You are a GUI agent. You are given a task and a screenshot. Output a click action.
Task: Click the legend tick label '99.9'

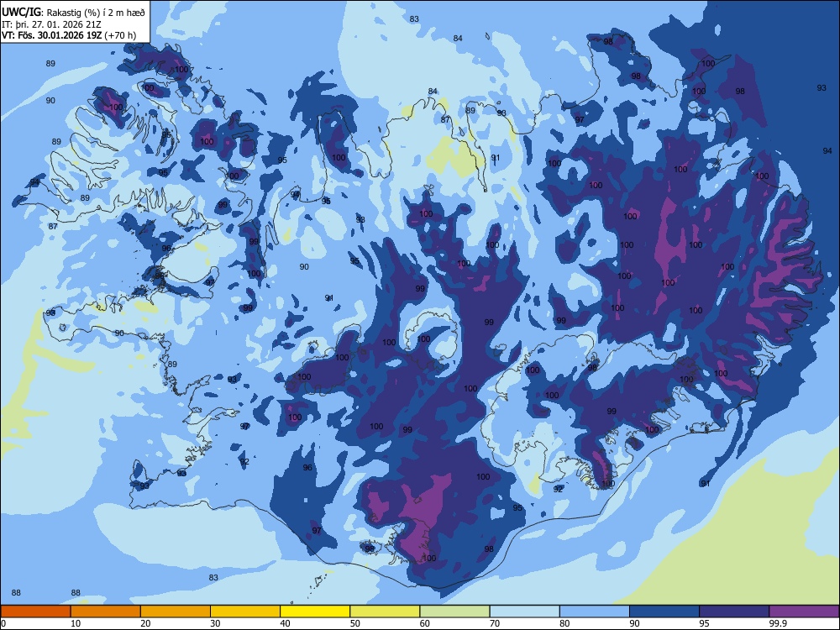point(777,623)
